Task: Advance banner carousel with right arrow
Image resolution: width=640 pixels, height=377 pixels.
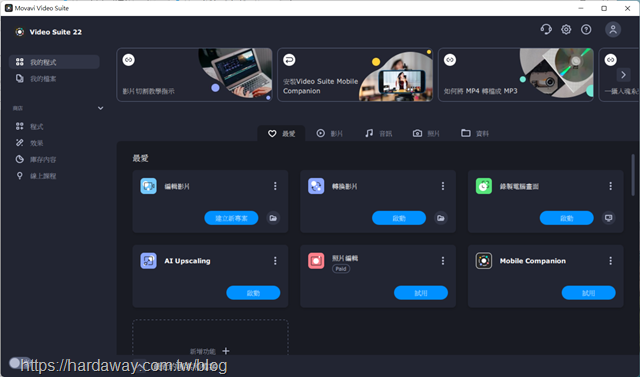Action: click(x=623, y=75)
